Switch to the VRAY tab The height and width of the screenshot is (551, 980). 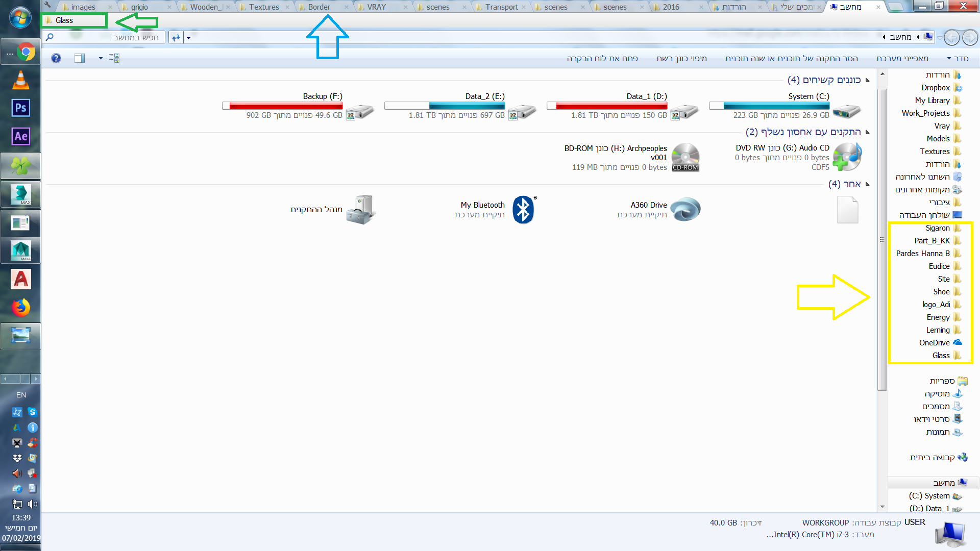point(376,7)
